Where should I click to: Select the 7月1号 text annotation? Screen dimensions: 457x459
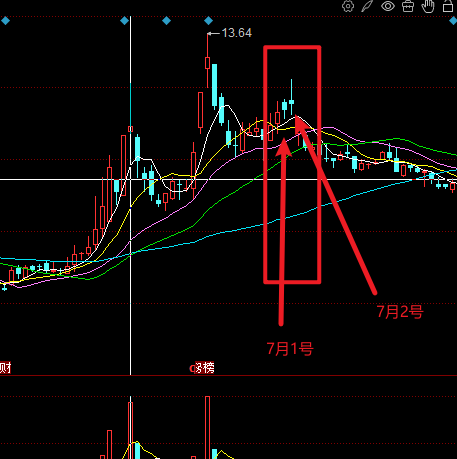click(290, 349)
